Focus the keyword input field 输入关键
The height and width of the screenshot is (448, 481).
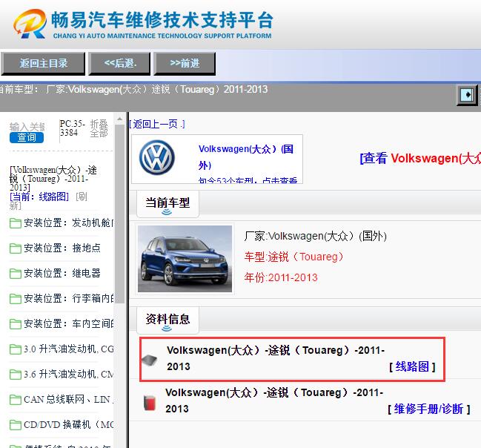coord(27,127)
